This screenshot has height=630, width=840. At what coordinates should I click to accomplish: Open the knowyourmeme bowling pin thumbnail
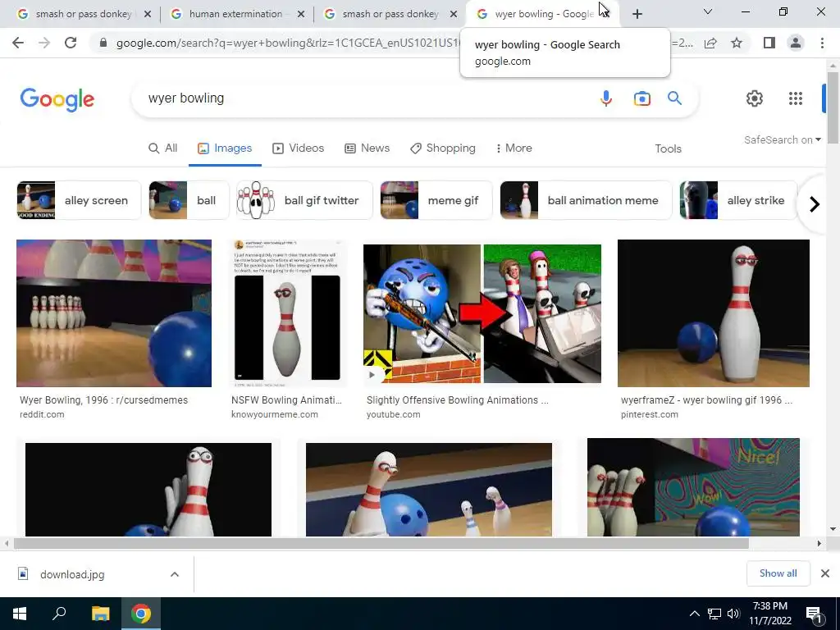[288, 313]
